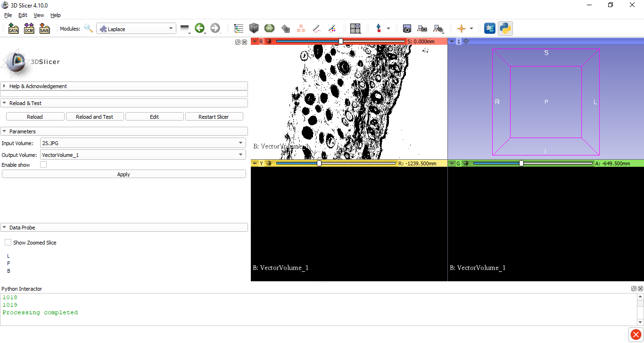
Task: Expand the Help & Acknowledgement section
Action: (x=124, y=86)
